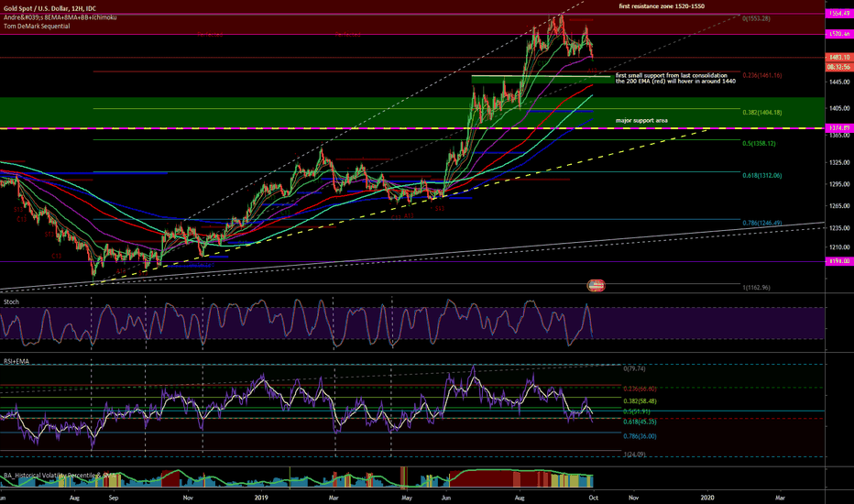Select the 0.618(1312.06) Fibonacci level label

762,175
